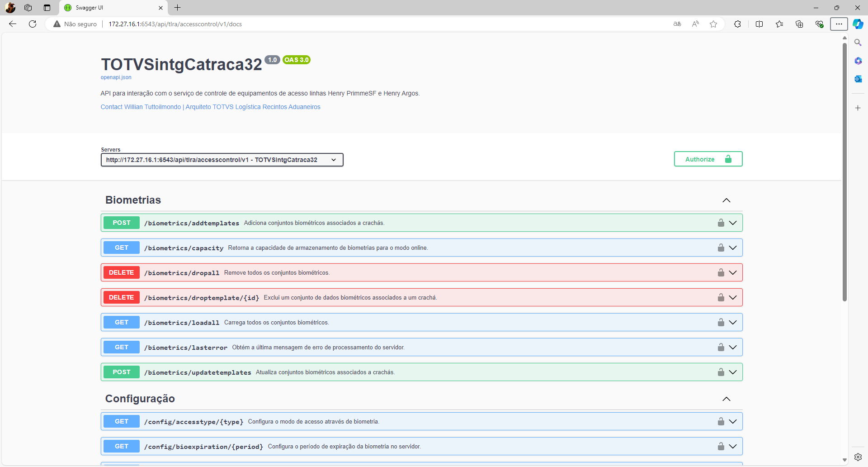Click the GET badge for /biometrics/loadall

[x=122, y=322]
